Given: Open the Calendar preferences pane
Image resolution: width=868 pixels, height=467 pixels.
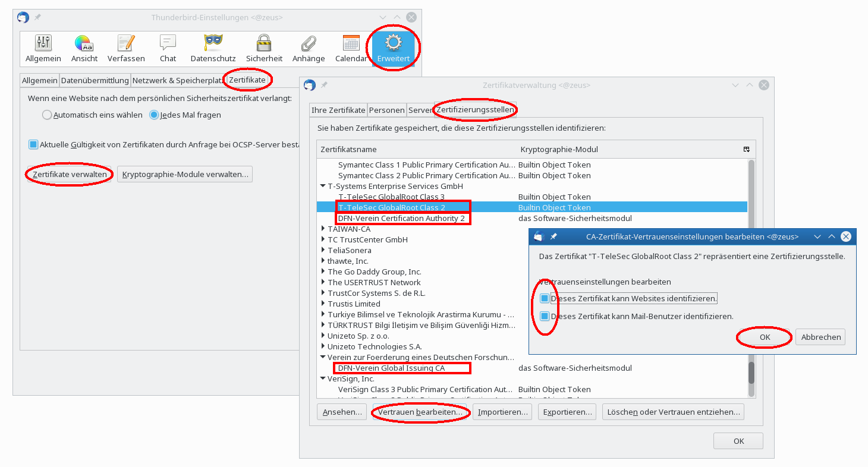Looking at the screenshot, I should 351,49.
